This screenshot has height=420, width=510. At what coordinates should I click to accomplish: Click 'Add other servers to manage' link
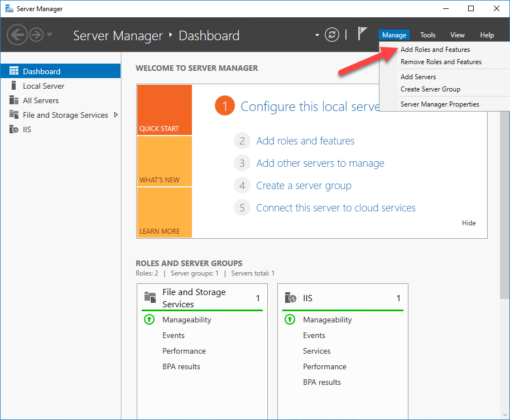pyautogui.click(x=320, y=163)
